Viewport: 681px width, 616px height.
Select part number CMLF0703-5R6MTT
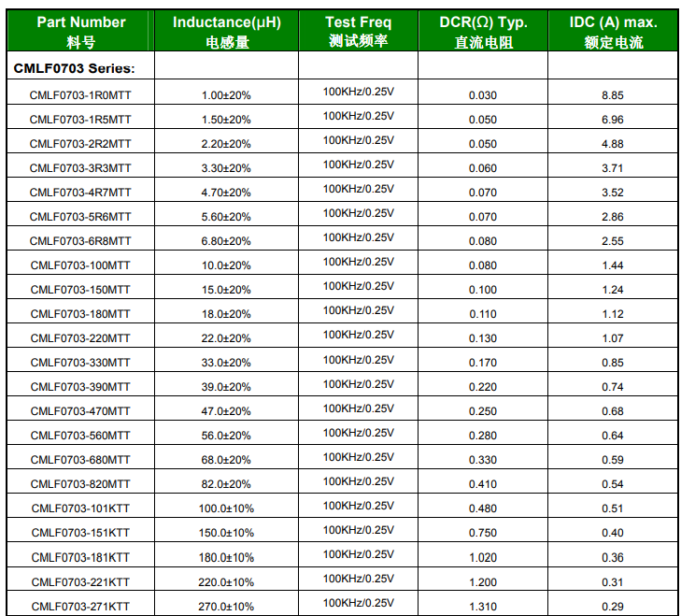click(x=80, y=217)
